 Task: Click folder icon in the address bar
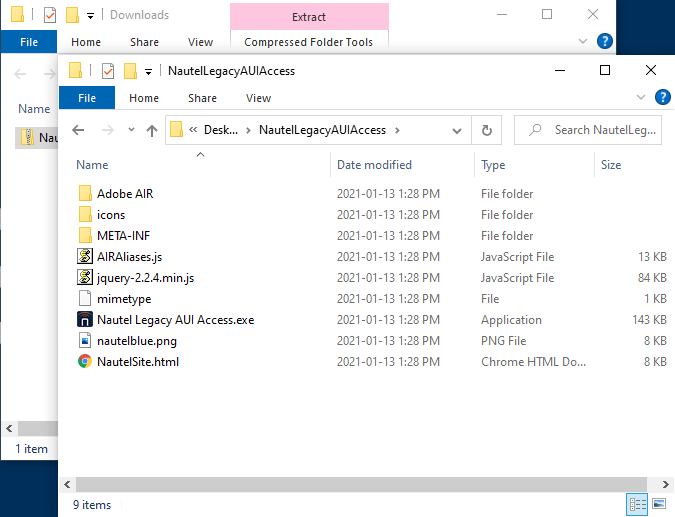pos(176,130)
